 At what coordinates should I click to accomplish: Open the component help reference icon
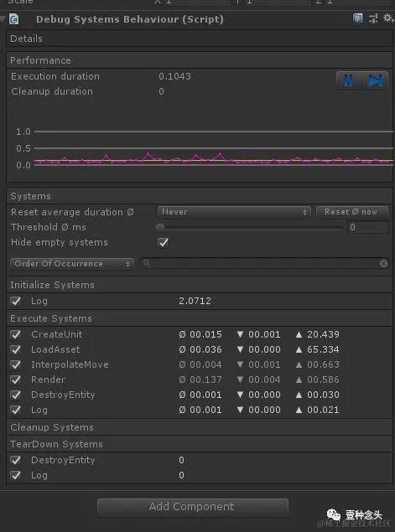pos(357,18)
